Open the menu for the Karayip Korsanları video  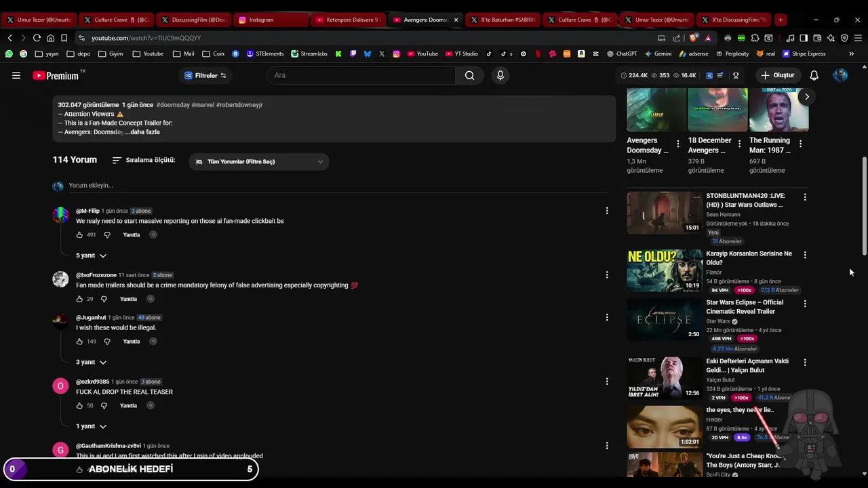[x=805, y=255]
